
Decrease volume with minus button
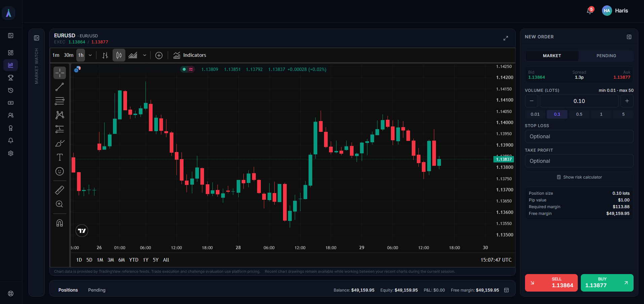coord(531,101)
